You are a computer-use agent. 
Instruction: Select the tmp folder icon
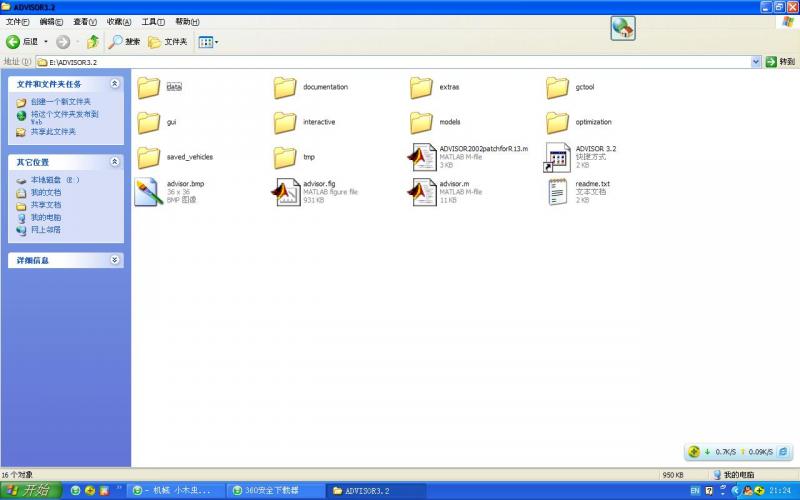[285, 157]
